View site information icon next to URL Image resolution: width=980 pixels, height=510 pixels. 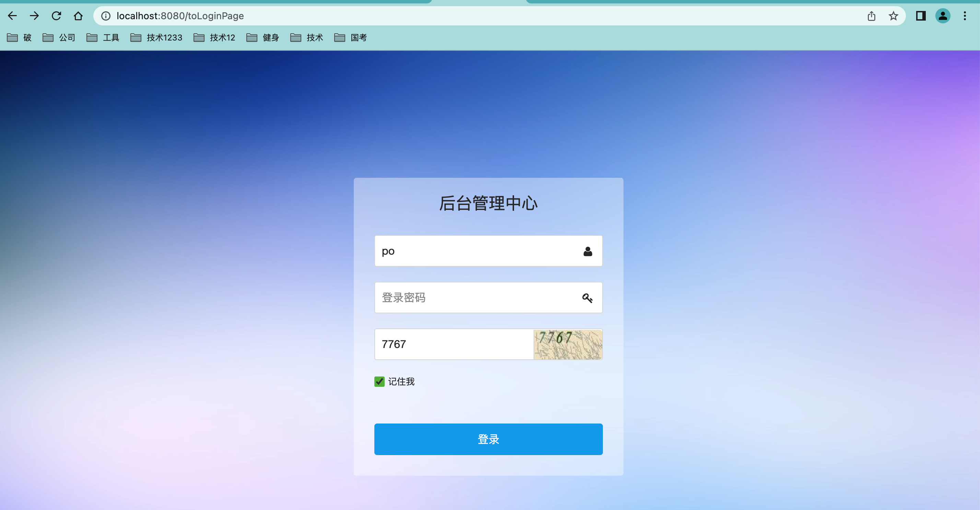(x=106, y=15)
